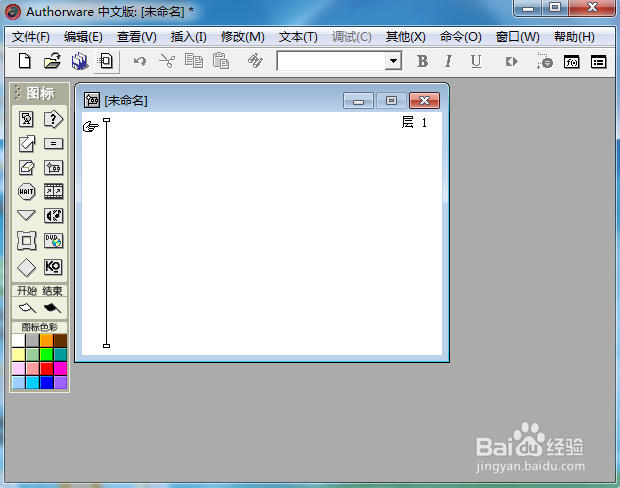
Task: Choose the orange icon color swatch
Action: click(x=46, y=340)
